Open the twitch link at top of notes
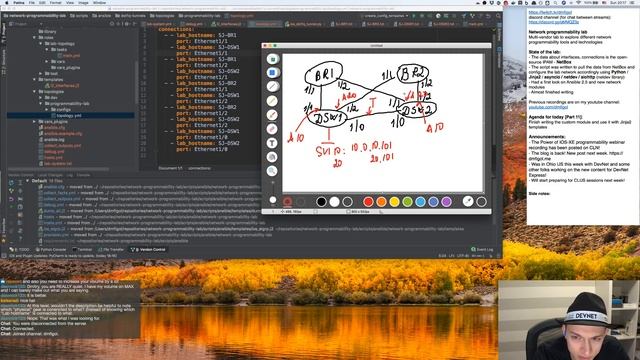The width and height of the screenshot is (640, 360). pos(550,13)
